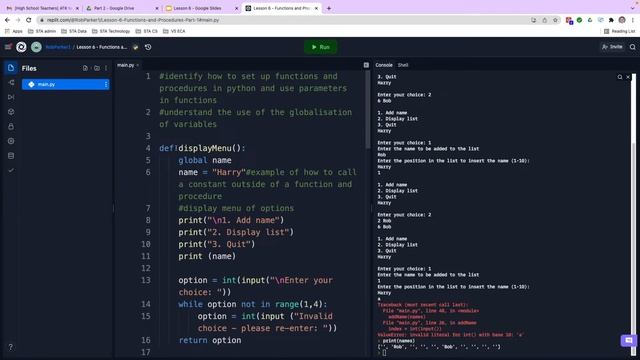Close the Part 2 - Google Drive tab
Image resolution: width=640 pixels, height=360 pixels.
157,8
